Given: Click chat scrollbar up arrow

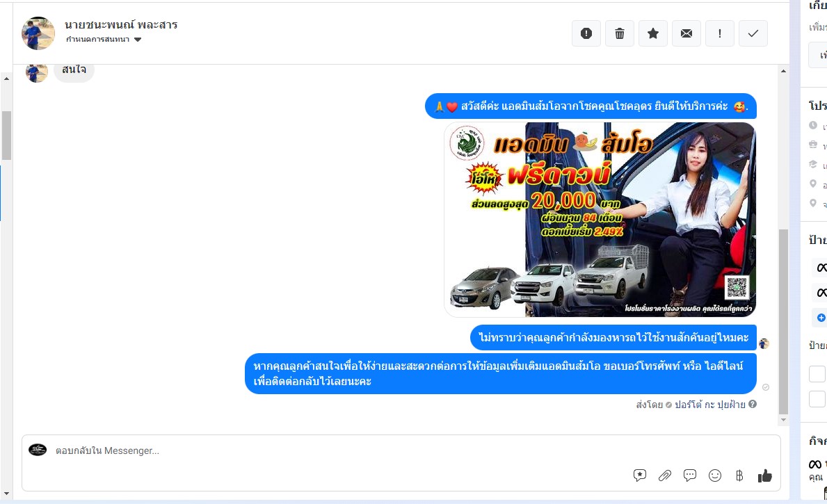Looking at the screenshot, I should click(x=783, y=71).
